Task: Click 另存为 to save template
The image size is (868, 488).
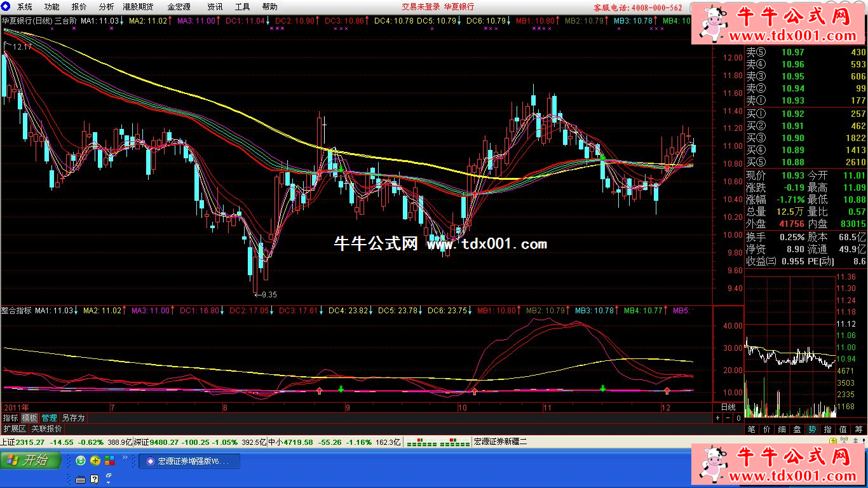Action: [72, 418]
